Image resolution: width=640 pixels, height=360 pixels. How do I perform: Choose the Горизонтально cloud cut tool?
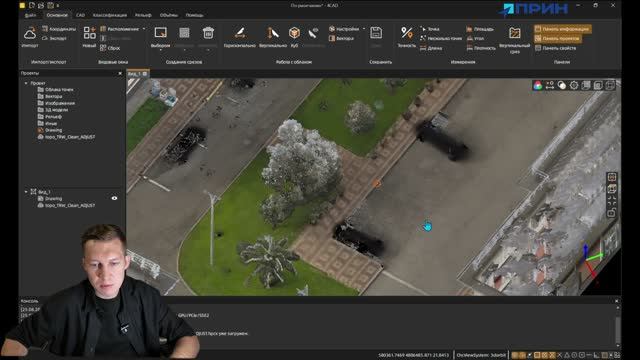(240, 37)
